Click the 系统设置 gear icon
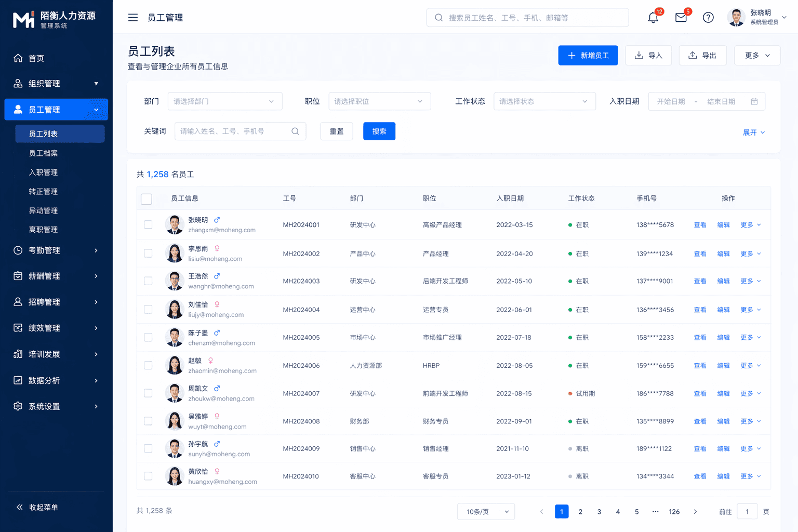This screenshot has width=798, height=532. click(x=18, y=406)
